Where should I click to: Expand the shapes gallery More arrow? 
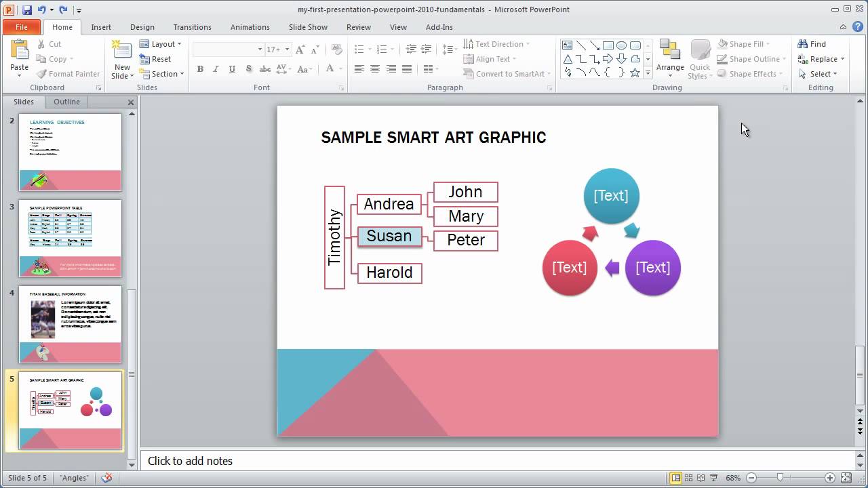click(648, 73)
